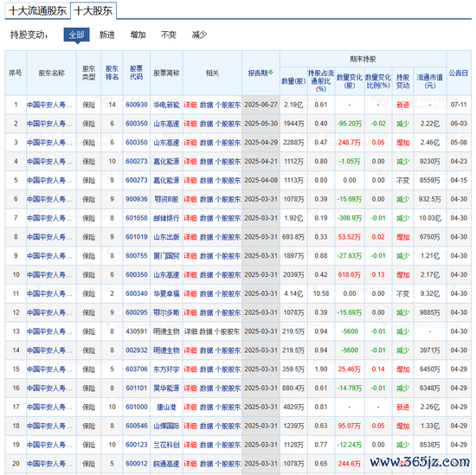476x475 pixels.
Task: Open stock code 900936 link
Action: (137, 199)
